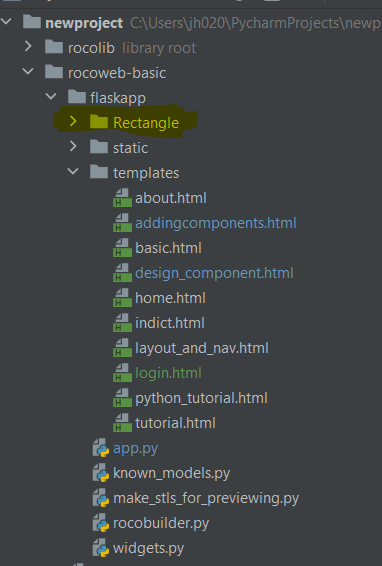Select python_tutorial.html file name
The image size is (382, 566).
[x=201, y=399]
